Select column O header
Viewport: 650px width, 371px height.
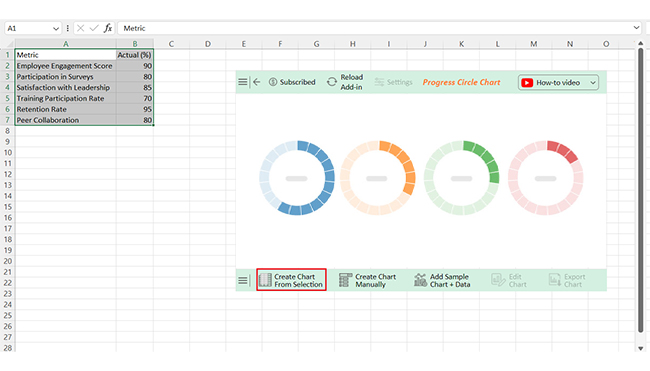coord(606,44)
